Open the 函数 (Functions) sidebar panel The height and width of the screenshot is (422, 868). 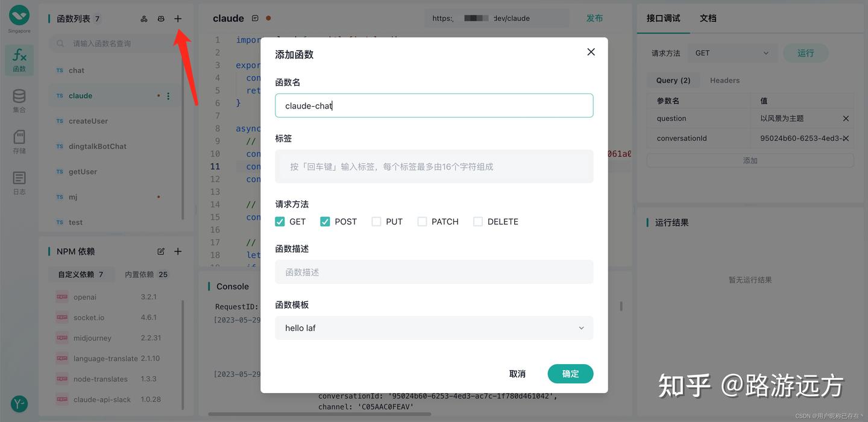(x=19, y=59)
